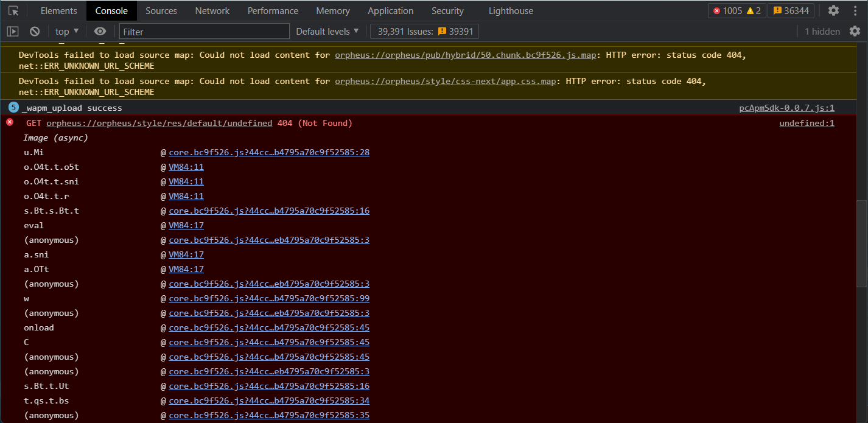Open core.bc9f526.js:45 link for C frame
Viewport: 868px width, 423px height.
click(269, 342)
